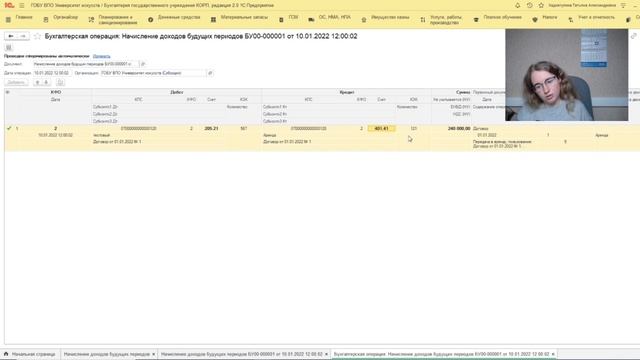Click the Дата операции field

point(52,73)
